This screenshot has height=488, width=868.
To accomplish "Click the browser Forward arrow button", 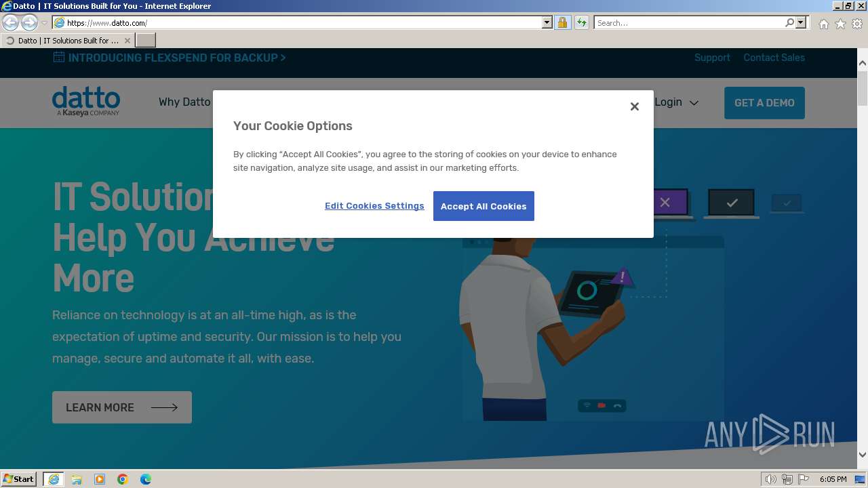I will pyautogui.click(x=29, y=23).
